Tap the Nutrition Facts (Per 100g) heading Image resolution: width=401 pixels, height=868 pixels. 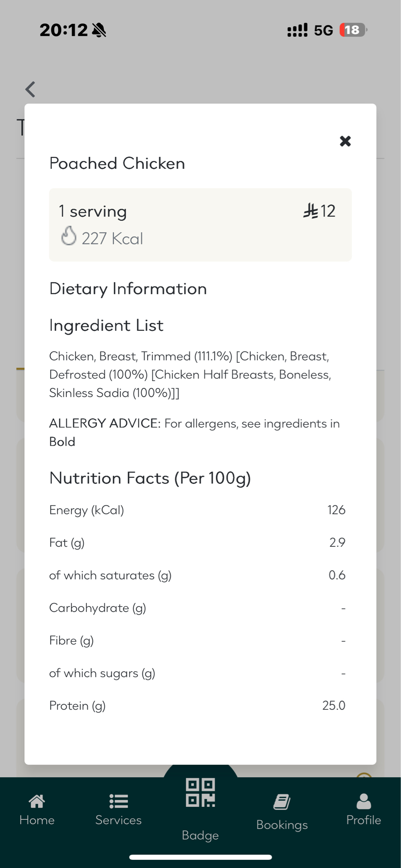pyautogui.click(x=150, y=478)
